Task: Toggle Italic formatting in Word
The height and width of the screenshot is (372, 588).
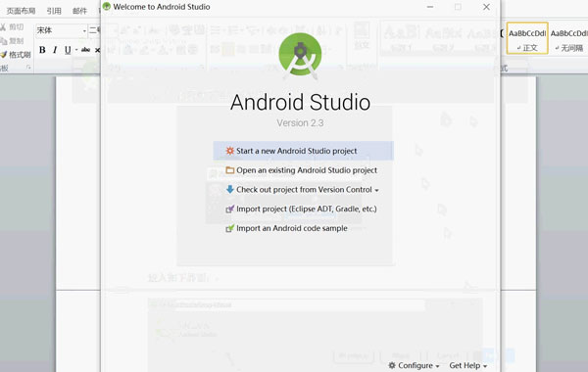Action: [x=55, y=50]
